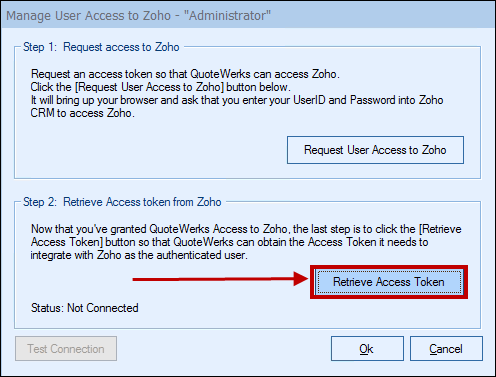Click the "Administrator" name in the window title
The height and width of the screenshot is (377, 496).
tap(227, 15)
